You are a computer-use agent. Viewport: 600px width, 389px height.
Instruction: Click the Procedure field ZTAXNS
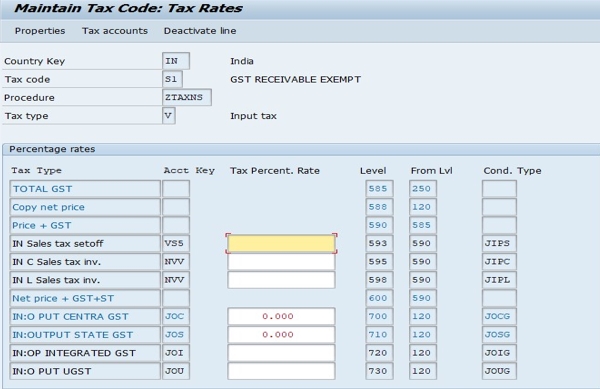187,98
